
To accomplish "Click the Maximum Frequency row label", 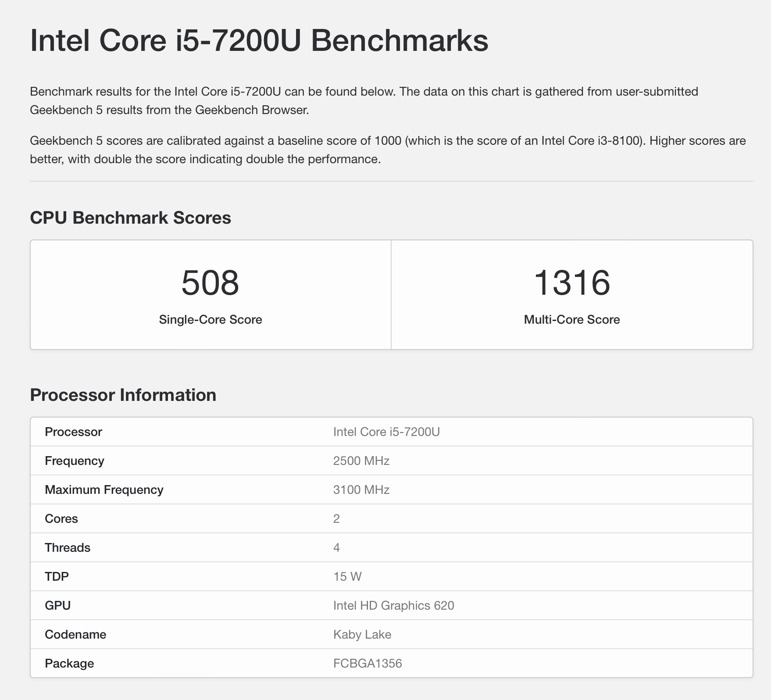I will pos(104,490).
